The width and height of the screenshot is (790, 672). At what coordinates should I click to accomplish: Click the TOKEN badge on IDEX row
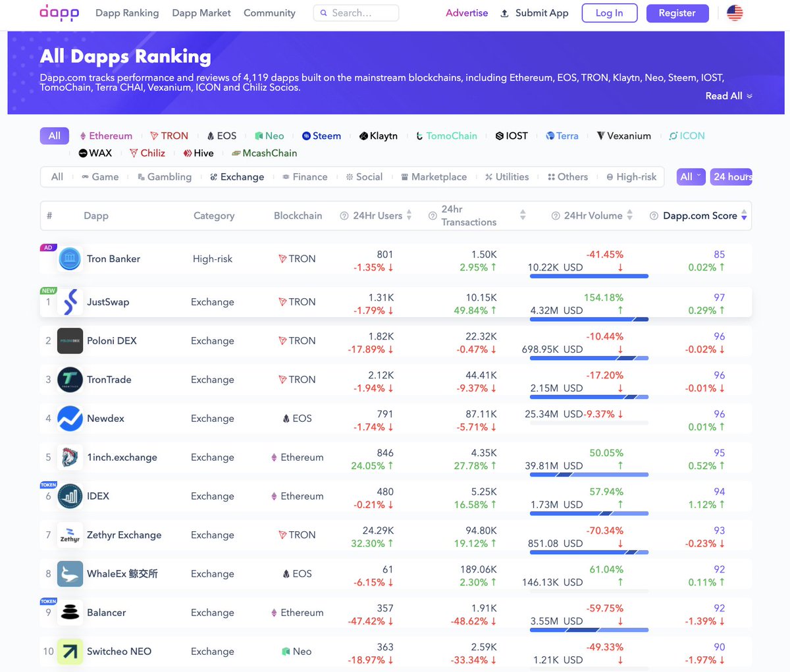pyautogui.click(x=49, y=485)
